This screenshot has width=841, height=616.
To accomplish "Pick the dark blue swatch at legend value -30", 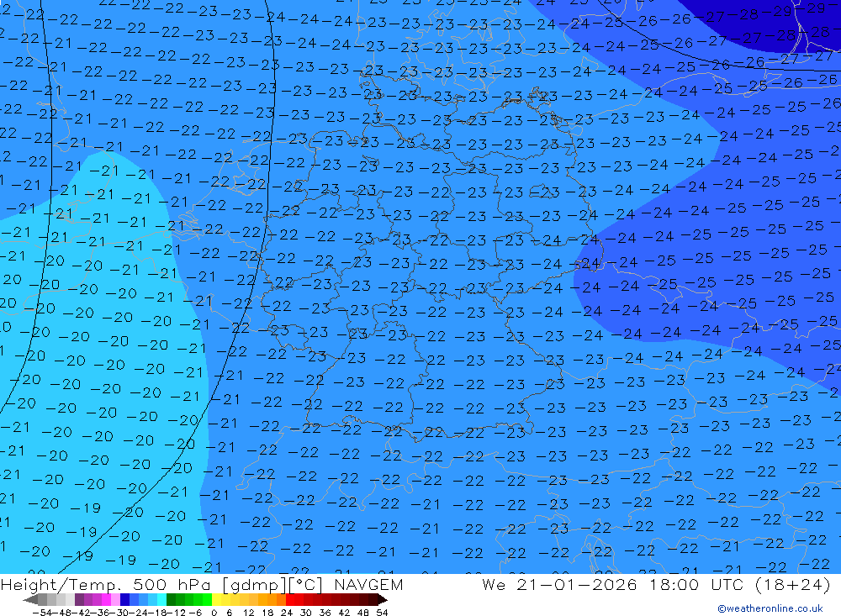I will click(x=124, y=599).
